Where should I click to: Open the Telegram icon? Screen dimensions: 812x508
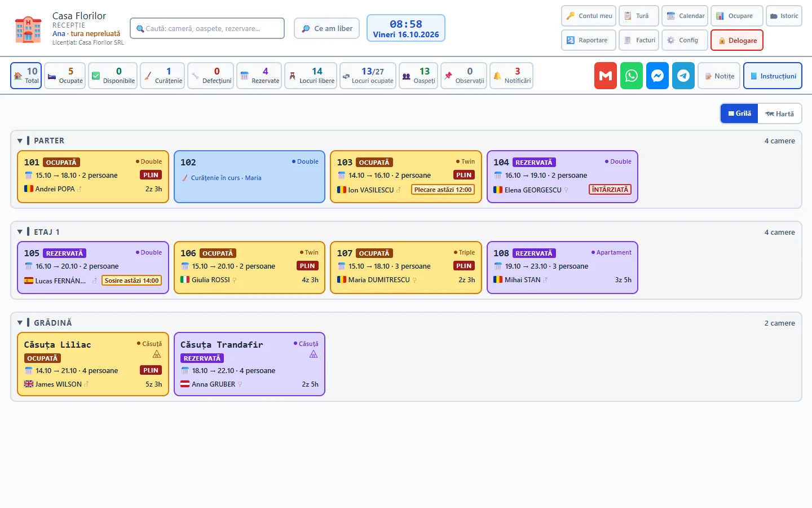pyautogui.click(x=683, y=76)
